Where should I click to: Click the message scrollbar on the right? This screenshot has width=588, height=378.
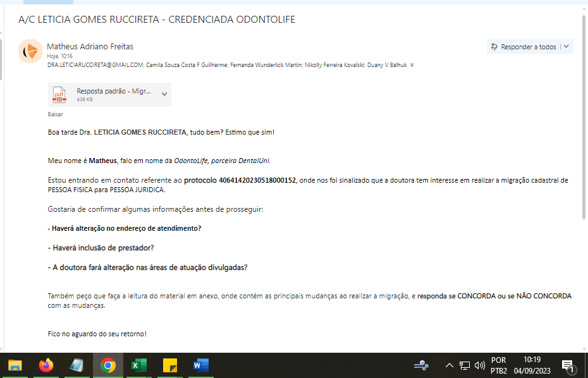pyautogui.click(x=584, y=117)
